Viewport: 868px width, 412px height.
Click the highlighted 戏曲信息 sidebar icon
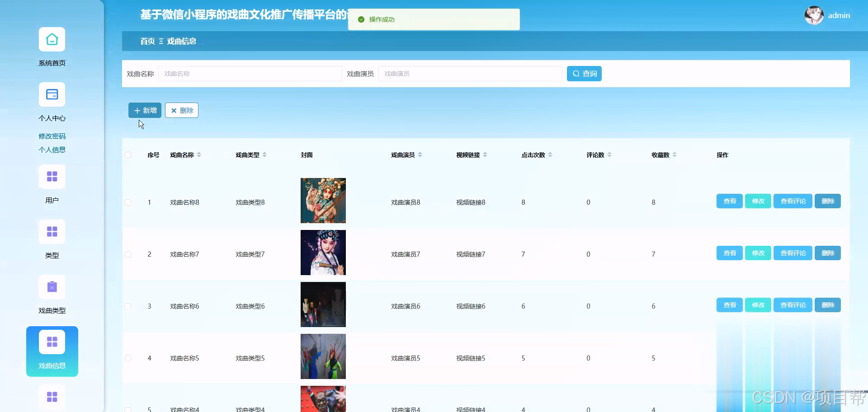(52, 342)
